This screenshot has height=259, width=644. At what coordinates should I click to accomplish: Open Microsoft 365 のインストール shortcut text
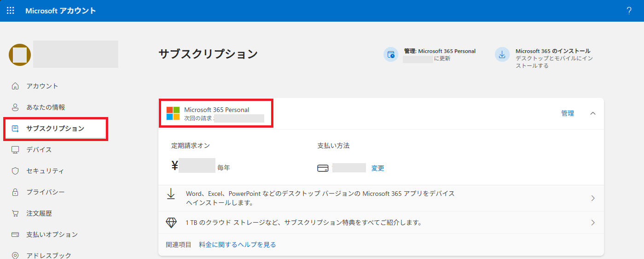point(553,51)
